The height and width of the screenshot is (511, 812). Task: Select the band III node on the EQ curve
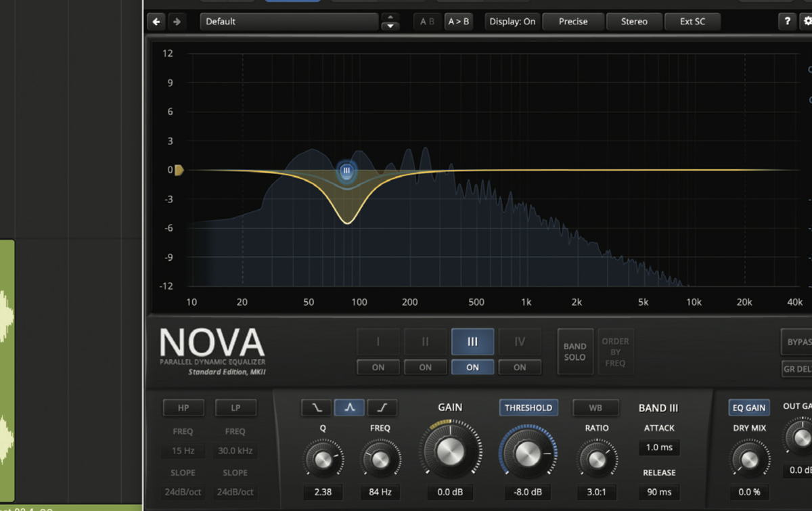tap(346, 171)
